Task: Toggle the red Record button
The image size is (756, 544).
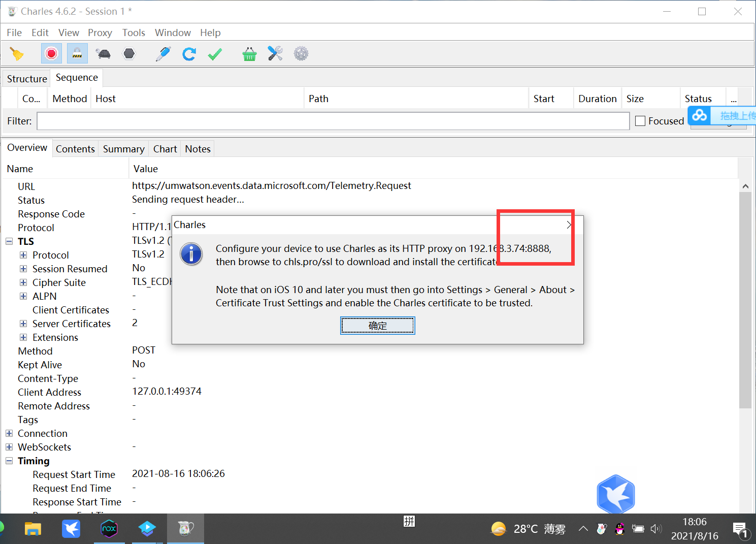Action: pos(51,54)
